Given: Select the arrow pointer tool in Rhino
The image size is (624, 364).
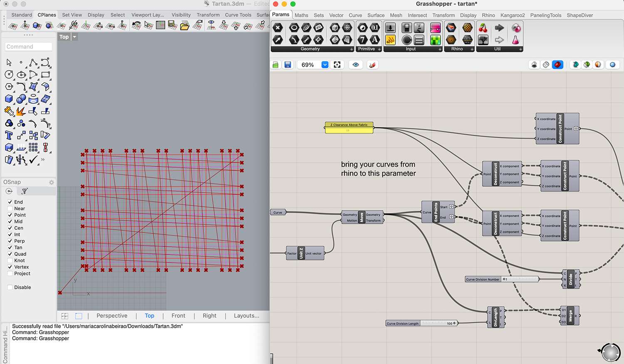Looking at the screenshot, I should coord(9,62).
